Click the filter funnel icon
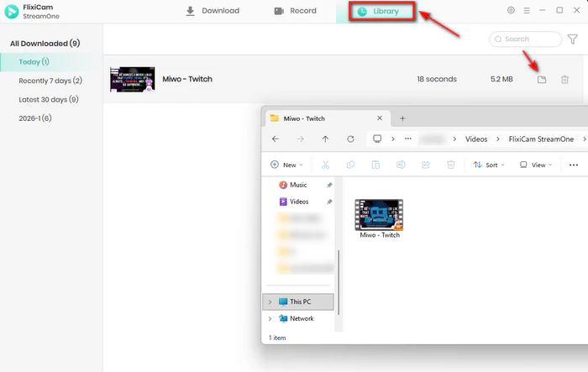Viewport: 588px width, 372px height. pyautogui.click(x=573, y=39)
